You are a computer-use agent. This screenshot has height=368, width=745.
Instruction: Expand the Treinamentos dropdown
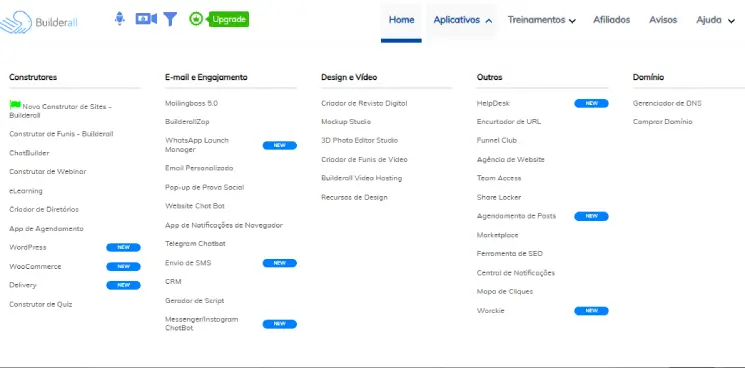(x=541, y=20)
